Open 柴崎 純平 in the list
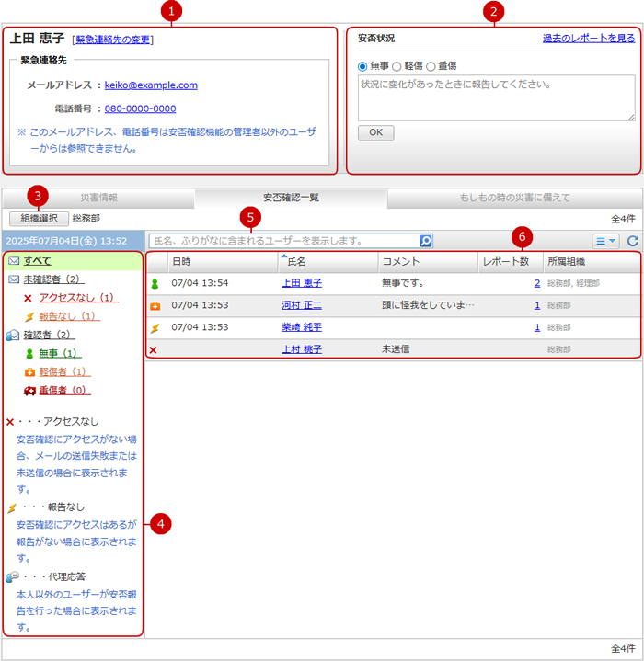Viewport: 644px width, 661px height. click(302, 327)
